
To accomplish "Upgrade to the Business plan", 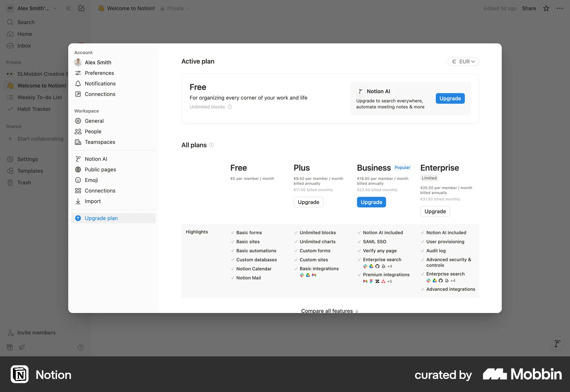I will [x=371, y=202].
